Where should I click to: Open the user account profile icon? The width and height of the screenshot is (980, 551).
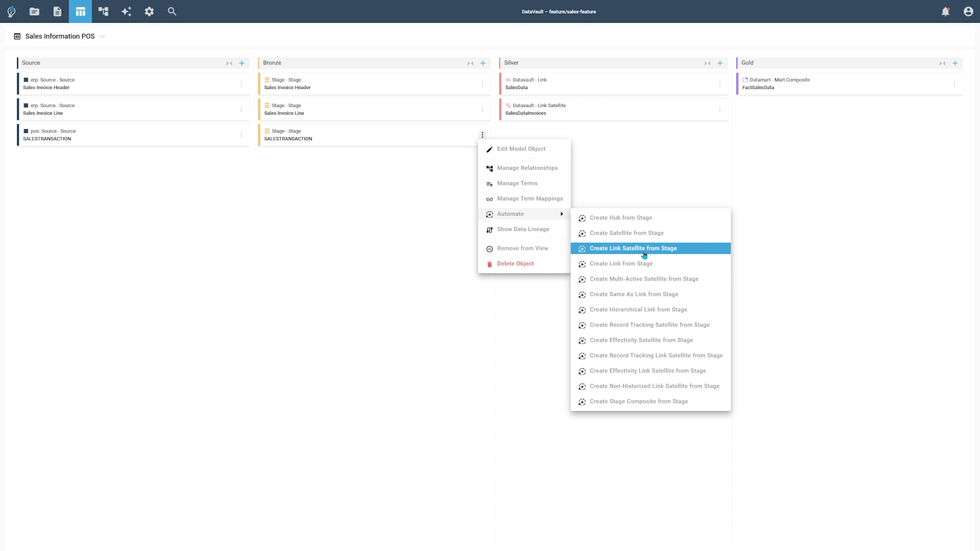point(968,11)
